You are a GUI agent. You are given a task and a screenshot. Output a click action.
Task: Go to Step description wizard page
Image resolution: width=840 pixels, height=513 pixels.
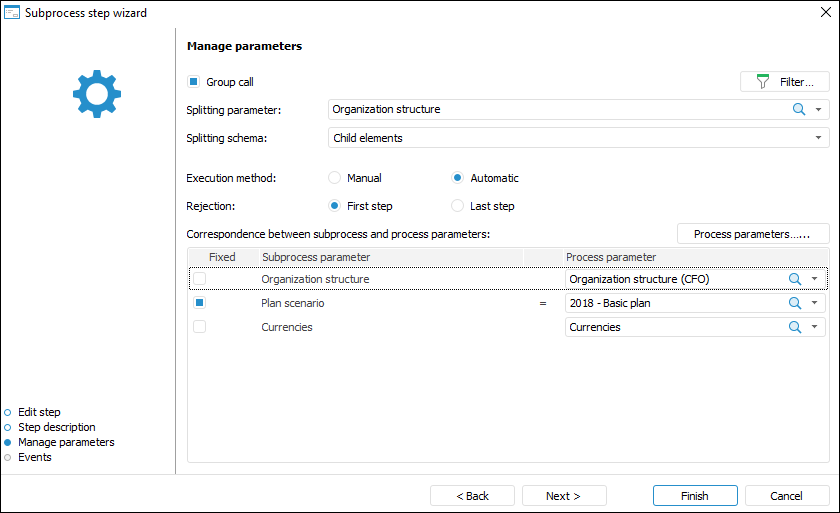click(x=56, y=427)
